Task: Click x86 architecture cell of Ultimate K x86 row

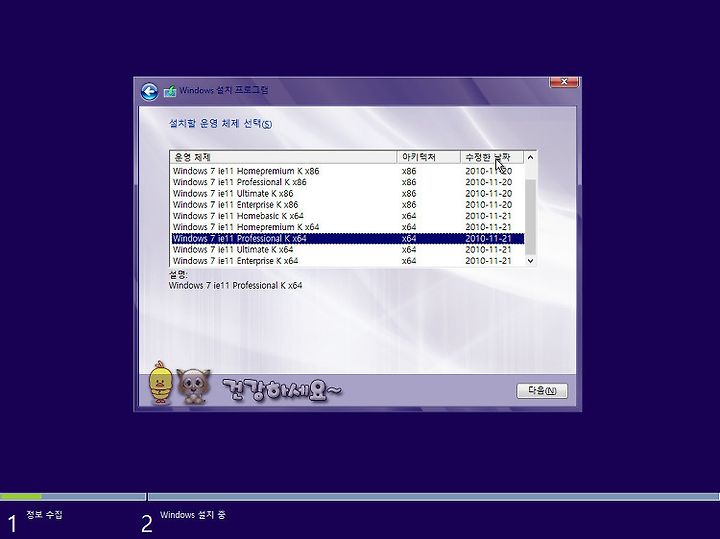Action: point(409,193)
